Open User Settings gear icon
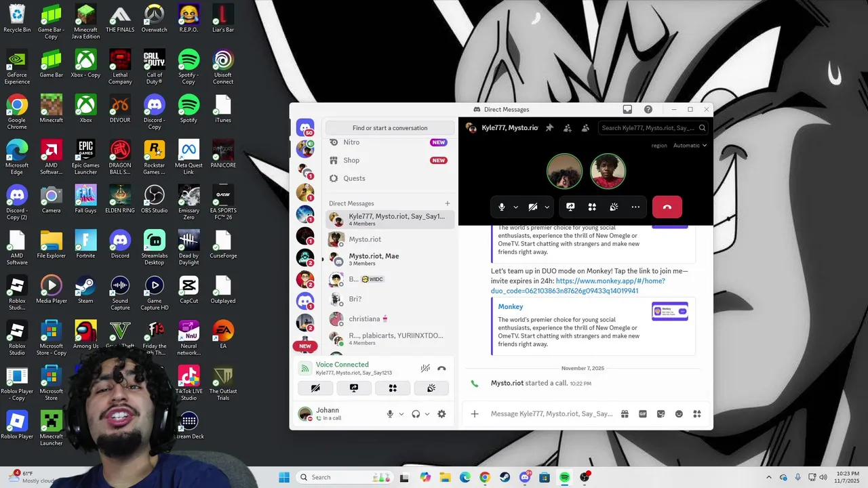 click(441, 414)
